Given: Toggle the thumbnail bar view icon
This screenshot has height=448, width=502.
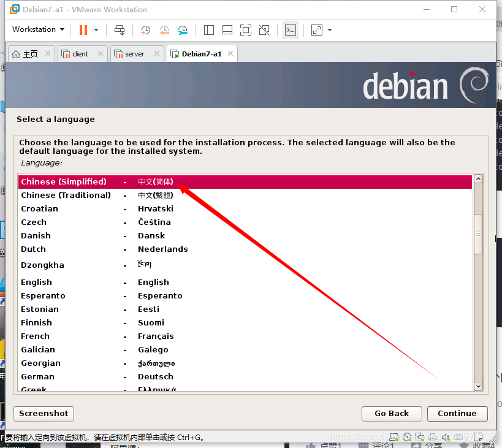Looking at the screenshot, I should point(227,30).
